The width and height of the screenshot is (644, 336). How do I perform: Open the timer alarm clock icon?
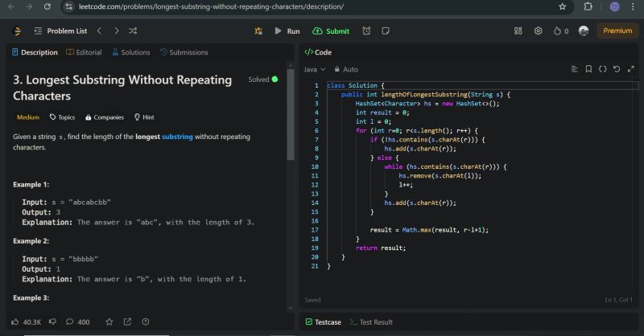click(x=366, y=31)
